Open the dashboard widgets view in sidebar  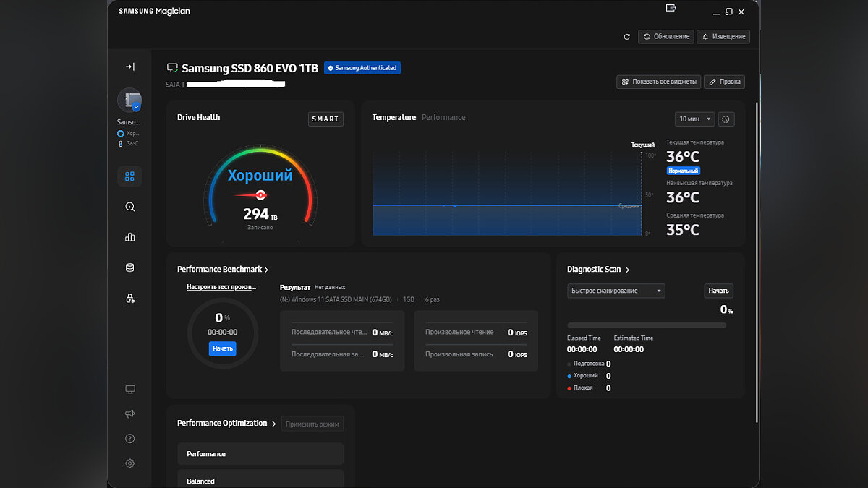tap(129, 176)
